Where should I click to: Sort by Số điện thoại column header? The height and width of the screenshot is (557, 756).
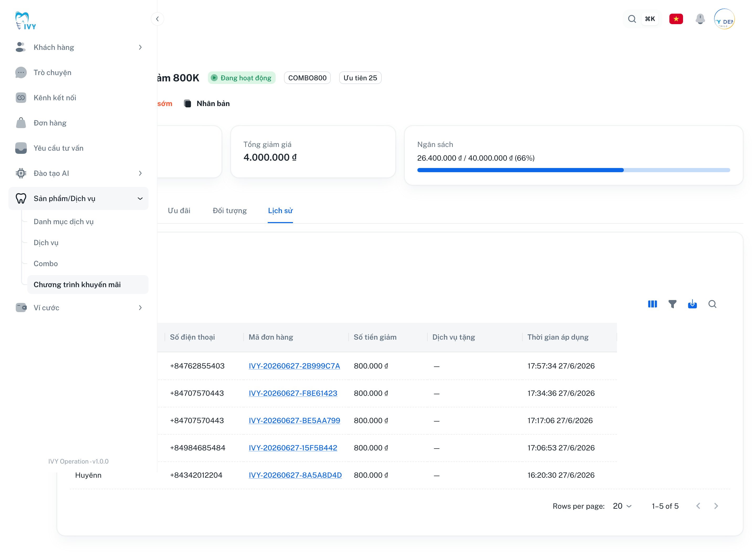click(192, 337)
